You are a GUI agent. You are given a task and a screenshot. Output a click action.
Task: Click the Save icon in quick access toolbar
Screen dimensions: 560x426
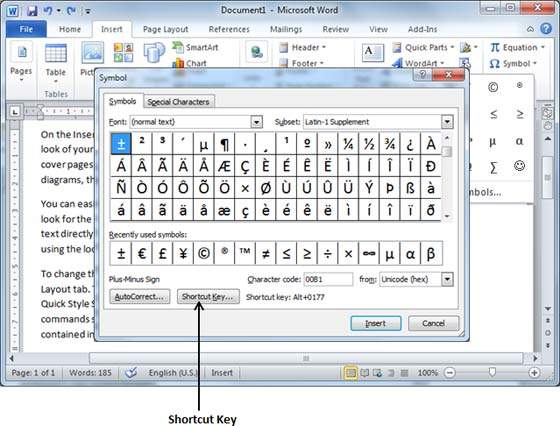coord(32,10)
